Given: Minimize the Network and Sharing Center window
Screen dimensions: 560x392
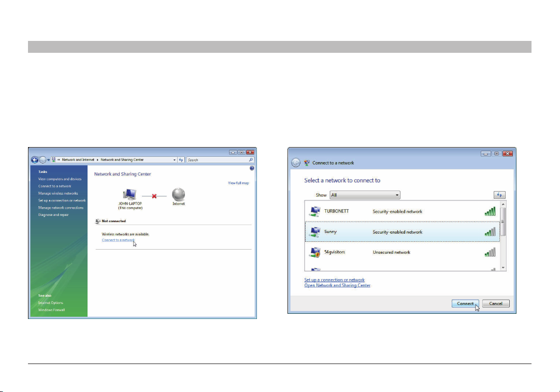Looking at the screenshot, I should coord(233,152).
